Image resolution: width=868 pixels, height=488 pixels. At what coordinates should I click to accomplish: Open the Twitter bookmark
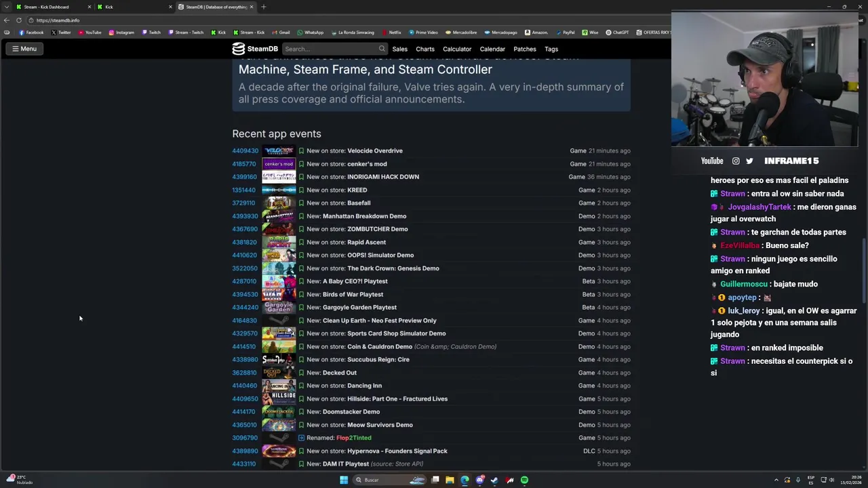pos(61,33)
